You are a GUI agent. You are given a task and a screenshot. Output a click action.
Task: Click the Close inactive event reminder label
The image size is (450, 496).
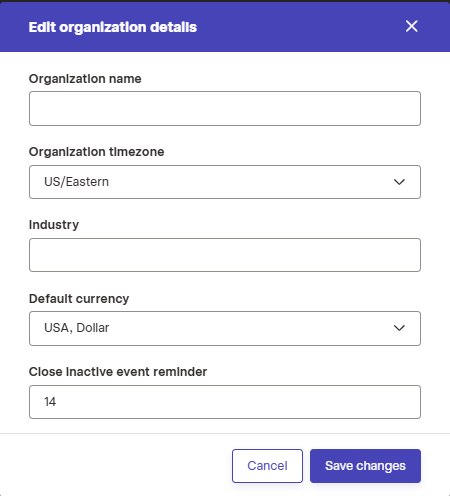coord(118,372)
